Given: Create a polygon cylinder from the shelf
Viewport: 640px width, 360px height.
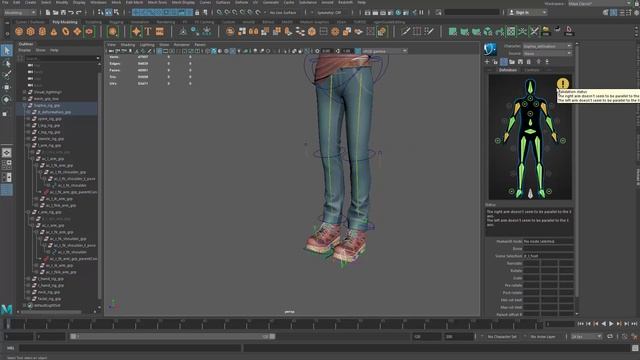Looking at the screenshot, I should (42, 31).
